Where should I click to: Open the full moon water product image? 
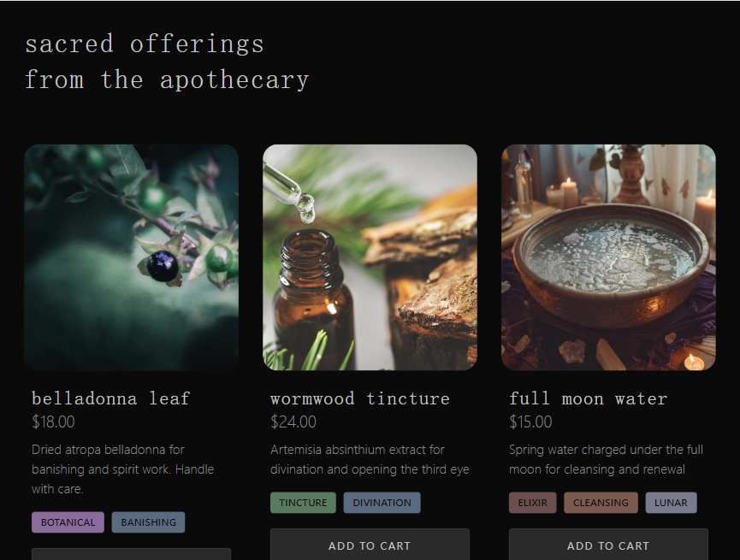(x=608, y=256)
